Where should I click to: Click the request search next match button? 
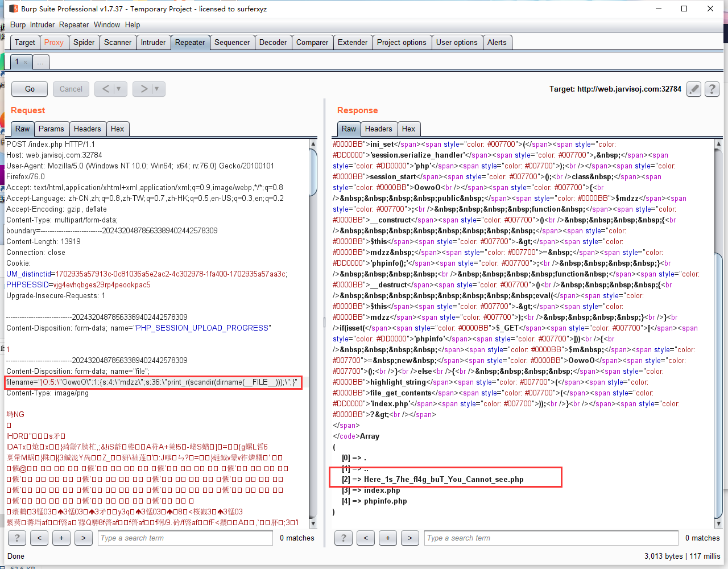coord(84,538)
